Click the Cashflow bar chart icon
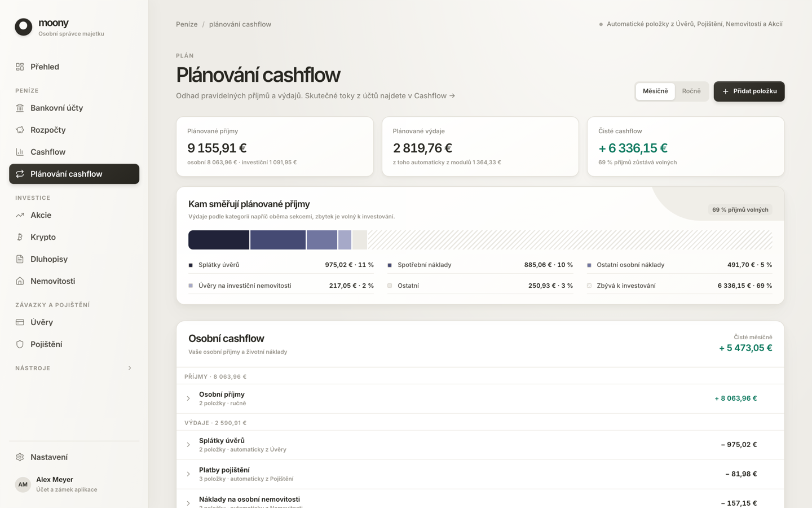The height and width of the screenshot is (508, 812). coord(20,152)
